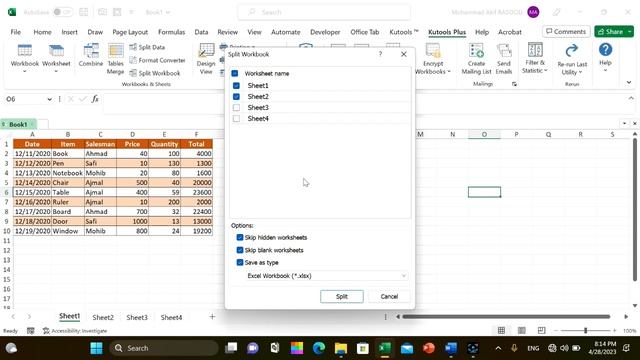The height and width of the screenshot is (360, 640).
Task: Toggle Skip blank worksheets option
Action: (240, 250)
